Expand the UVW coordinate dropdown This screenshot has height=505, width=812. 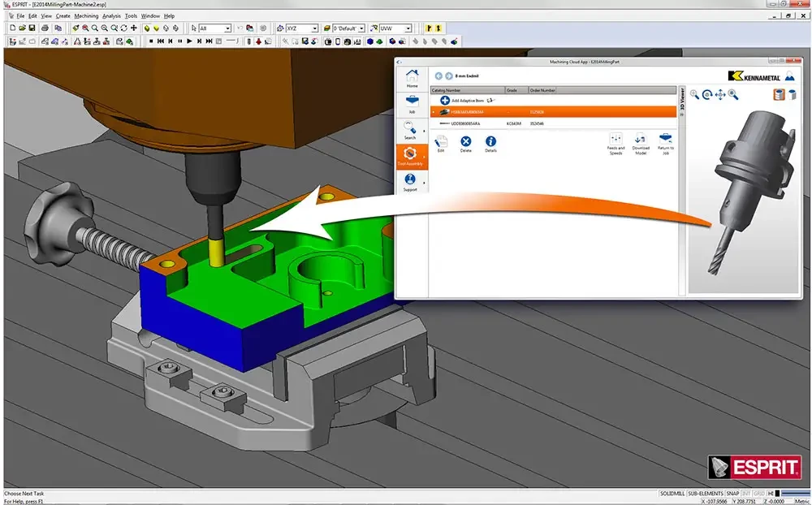click(x=408, y=28)
